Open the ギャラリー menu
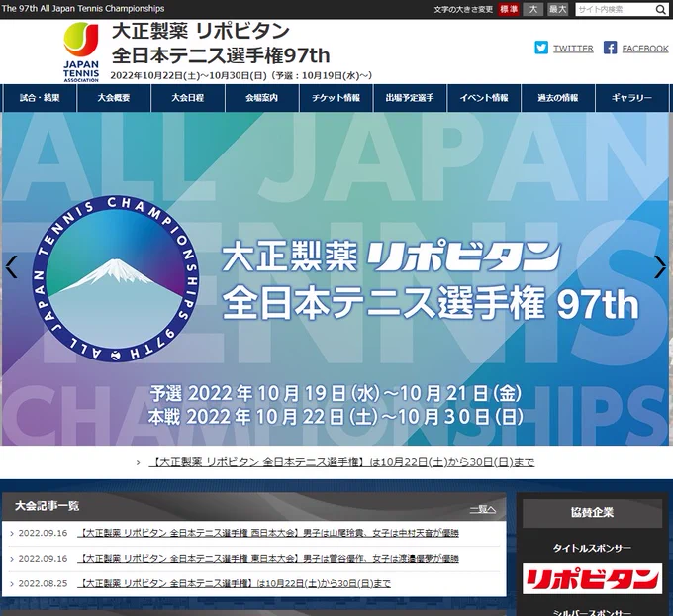Viewport: 673px width, 616px height. click(x=631, y=98)
